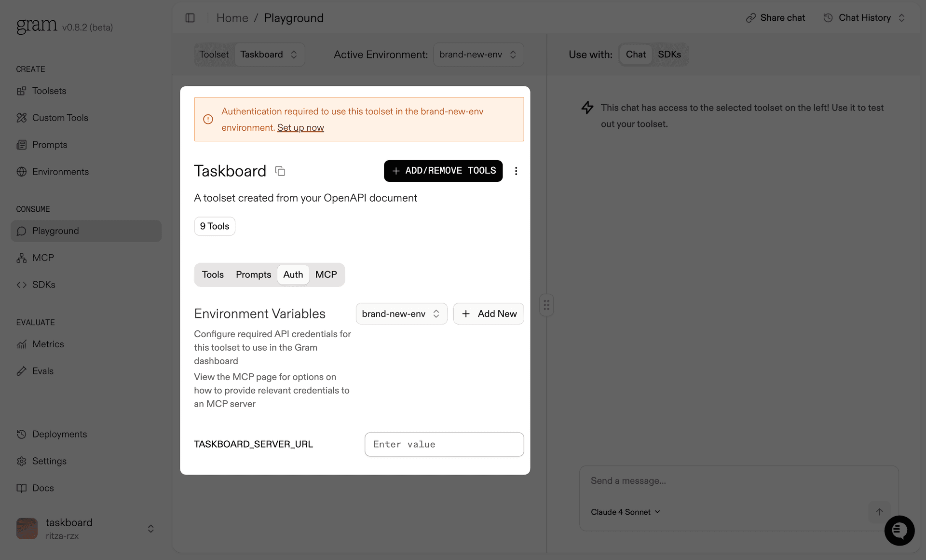Open Metrics under Evaluate

[48, 344]
